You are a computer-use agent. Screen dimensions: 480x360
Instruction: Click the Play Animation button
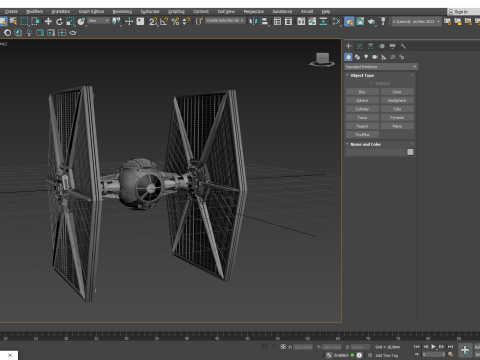[433, 347]
